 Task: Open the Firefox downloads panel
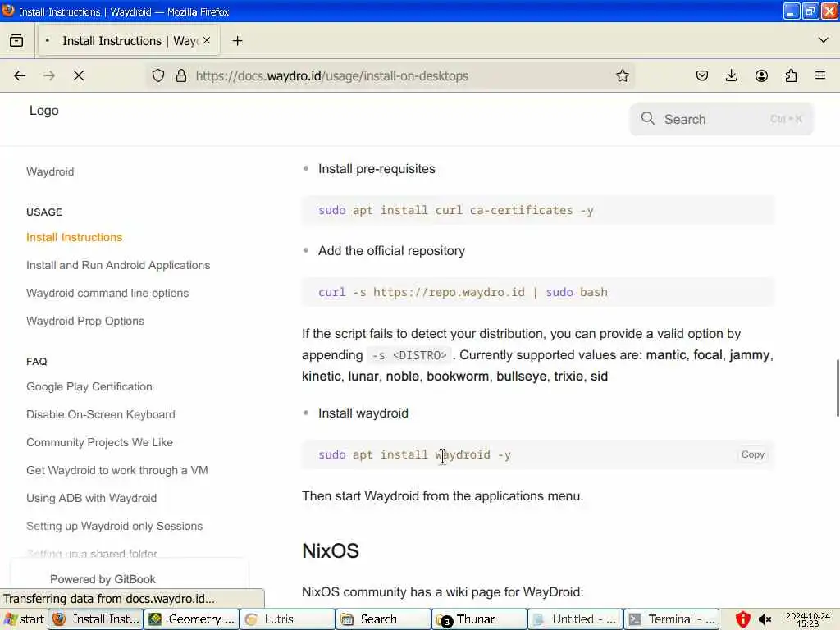[731, 75]
